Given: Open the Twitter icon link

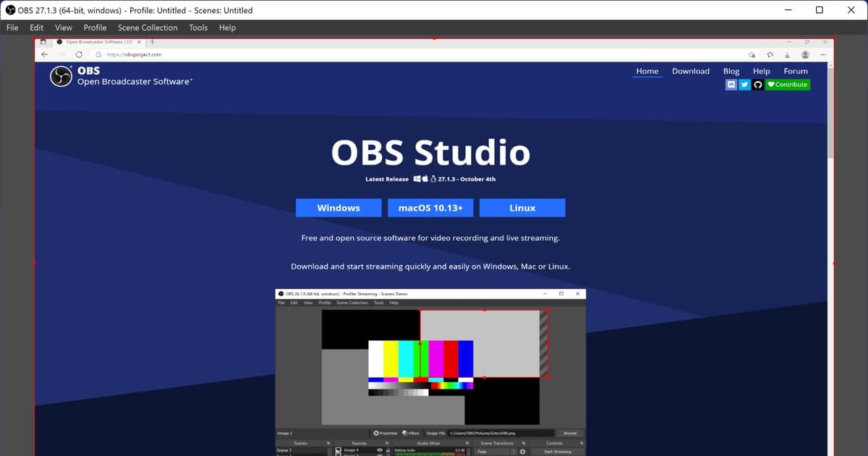Looking at the screenshot, I should click(x=744, y=85).
